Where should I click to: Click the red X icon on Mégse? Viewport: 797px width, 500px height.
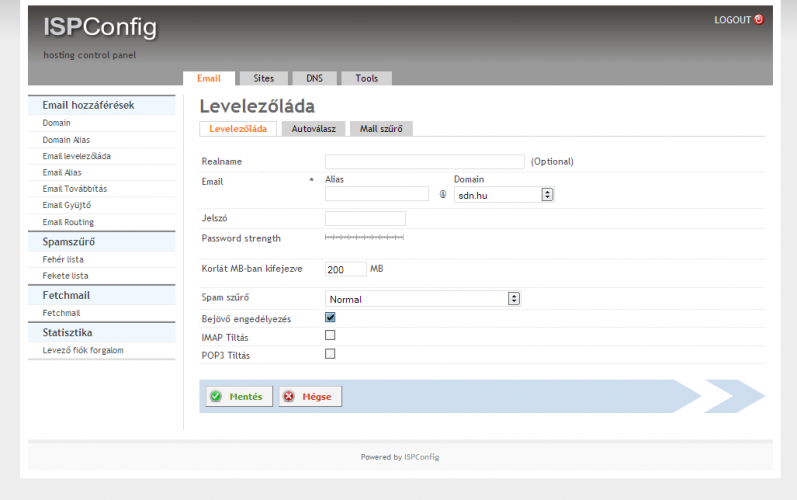[x=289, y=396]
